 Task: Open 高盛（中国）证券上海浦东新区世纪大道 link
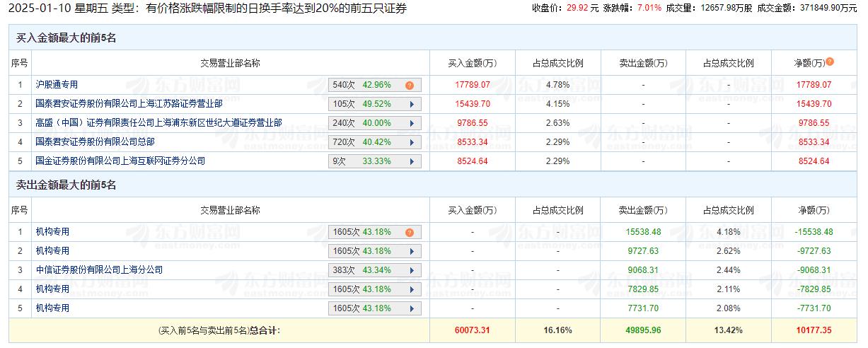click(x=158, y=123)
